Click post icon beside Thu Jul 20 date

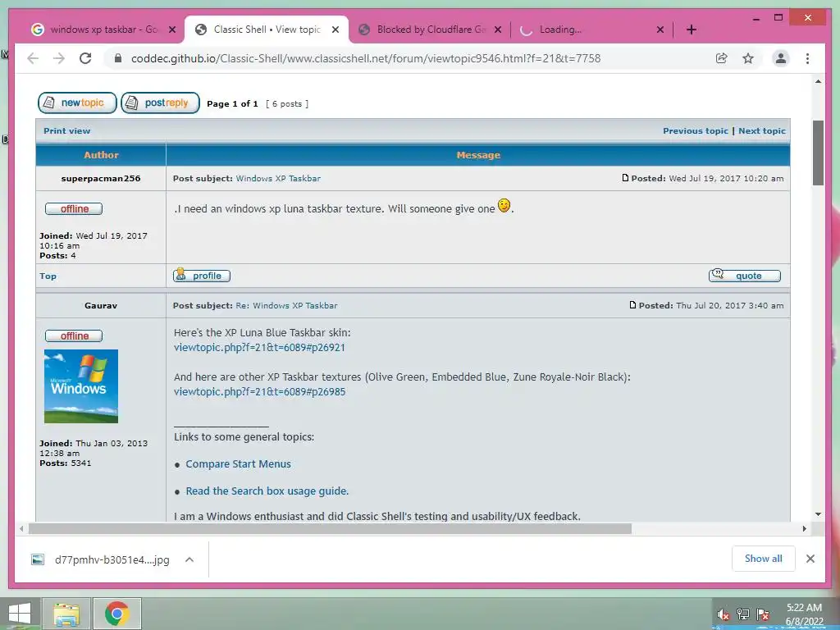coord(632,305)
